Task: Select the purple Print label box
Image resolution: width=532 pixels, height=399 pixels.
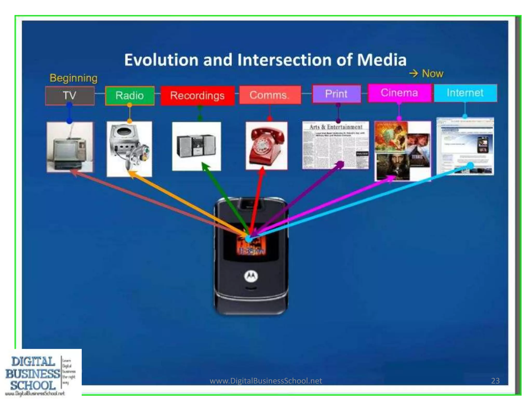Action: tap(336, 94)
